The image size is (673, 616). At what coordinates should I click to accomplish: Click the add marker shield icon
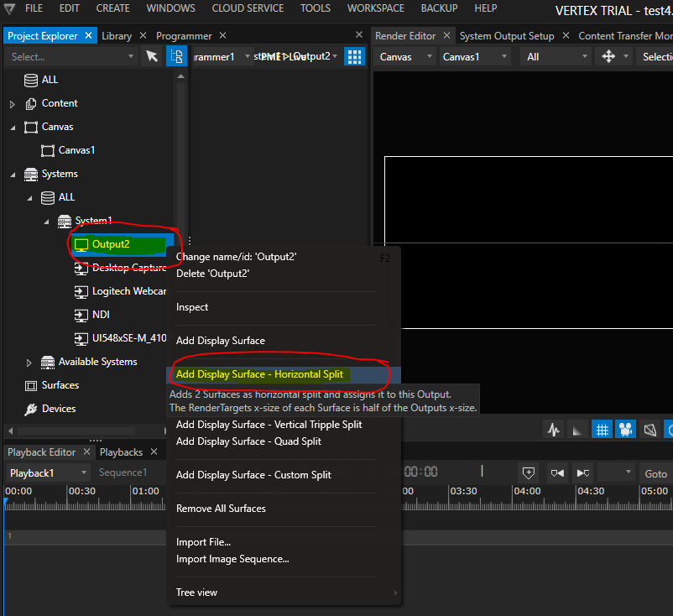[529, 472]
